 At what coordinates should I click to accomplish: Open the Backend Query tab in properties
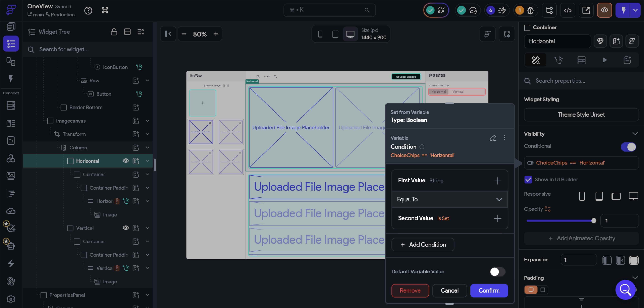[x=581, y=60]
